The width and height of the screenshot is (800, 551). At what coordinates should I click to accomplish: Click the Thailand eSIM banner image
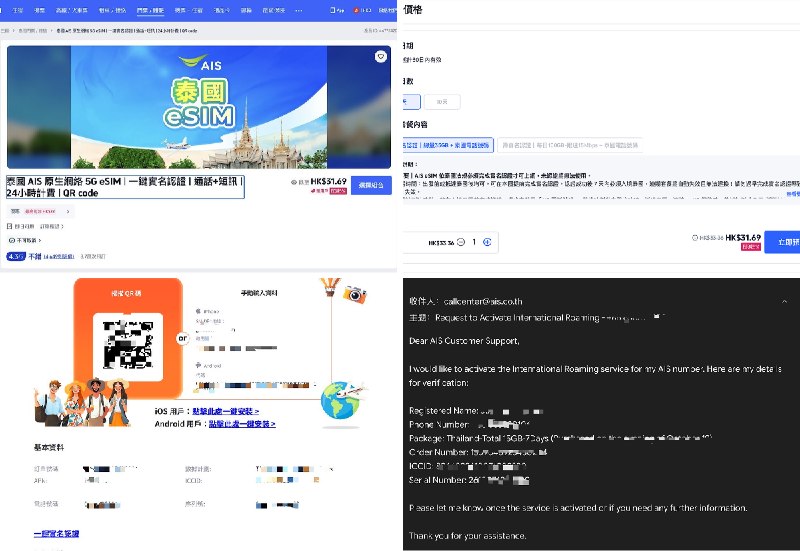click(x=199, y=107)
